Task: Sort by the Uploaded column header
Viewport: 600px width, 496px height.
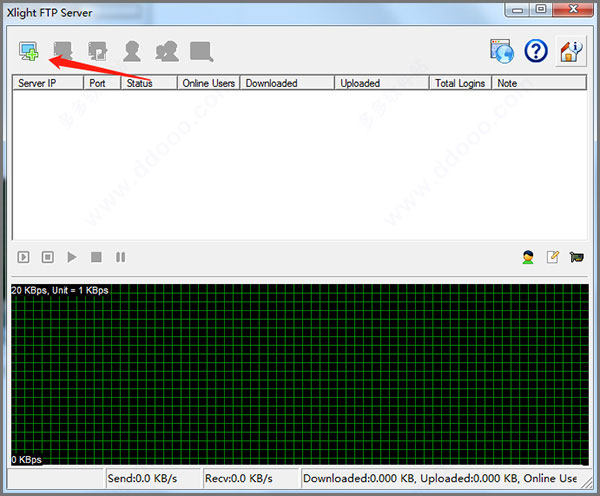Action: pyautogui.click(x=382, y=83)
